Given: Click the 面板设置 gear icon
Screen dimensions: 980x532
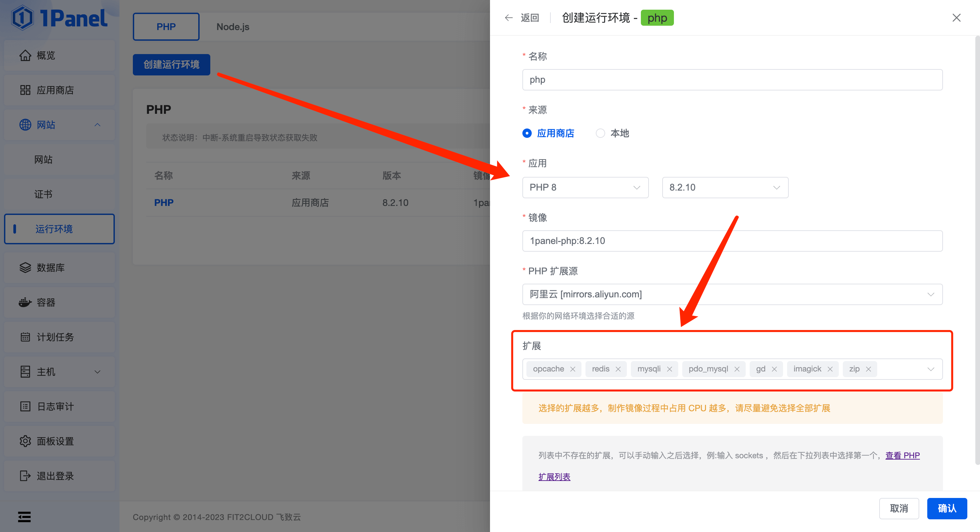Looking at the screenshot, I should click(25, 441).
